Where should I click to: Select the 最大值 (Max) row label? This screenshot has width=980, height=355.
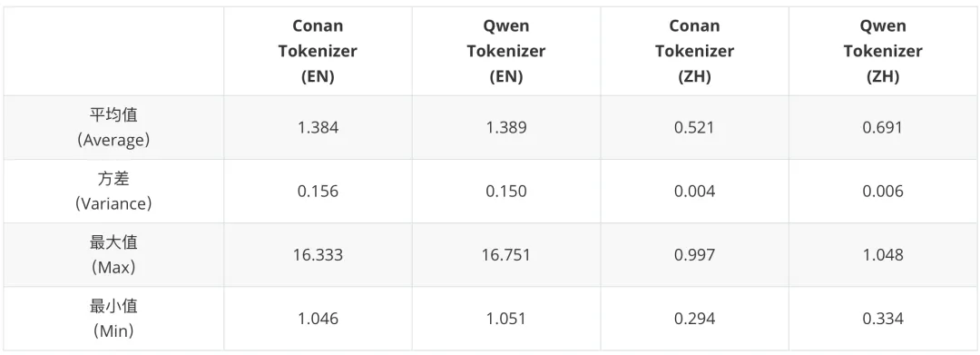click(x=113, y=255)
